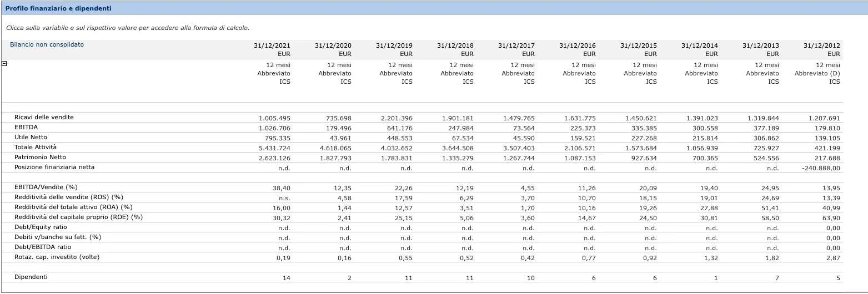This screenshot has width=868, height=294.
Task: Click the Ricavi delle vendite variable
Action: [x=44, y=118]
